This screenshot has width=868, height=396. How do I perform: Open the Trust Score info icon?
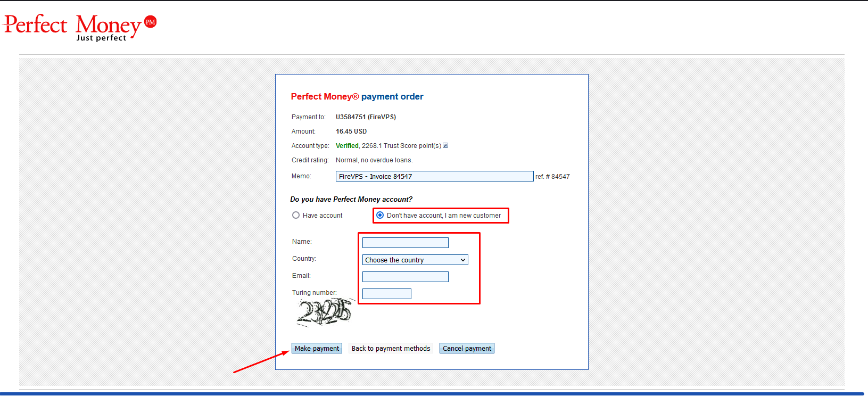coord(445,145)
